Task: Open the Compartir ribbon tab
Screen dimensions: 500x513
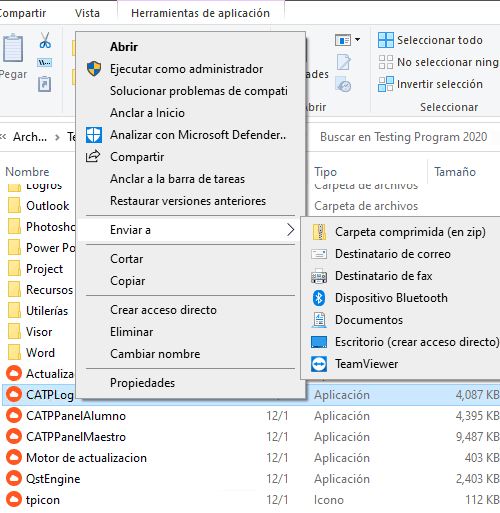Action: pyautogui.click(x=23, y=13)
